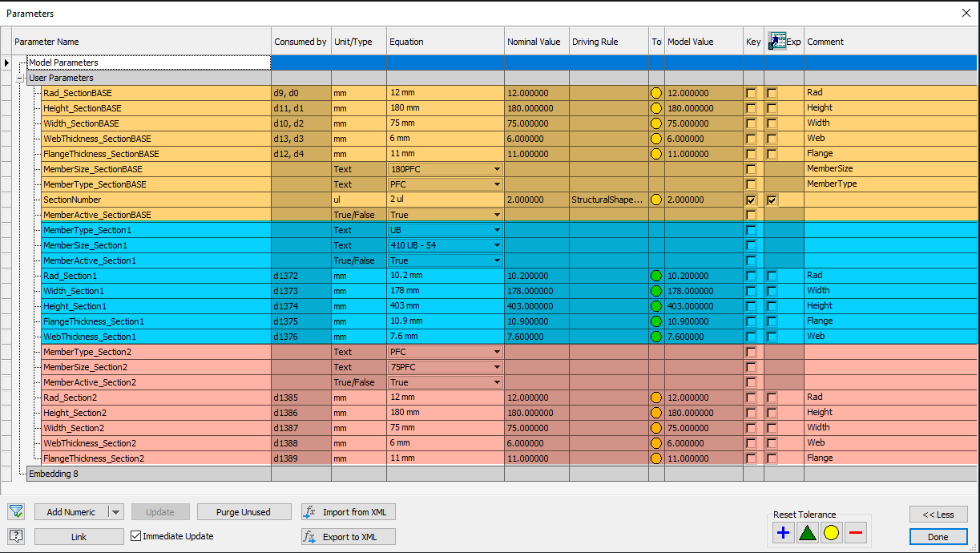The image size is (980, 553).
Task: Click the Purge Unused button
Action: [x=244, y=511]
